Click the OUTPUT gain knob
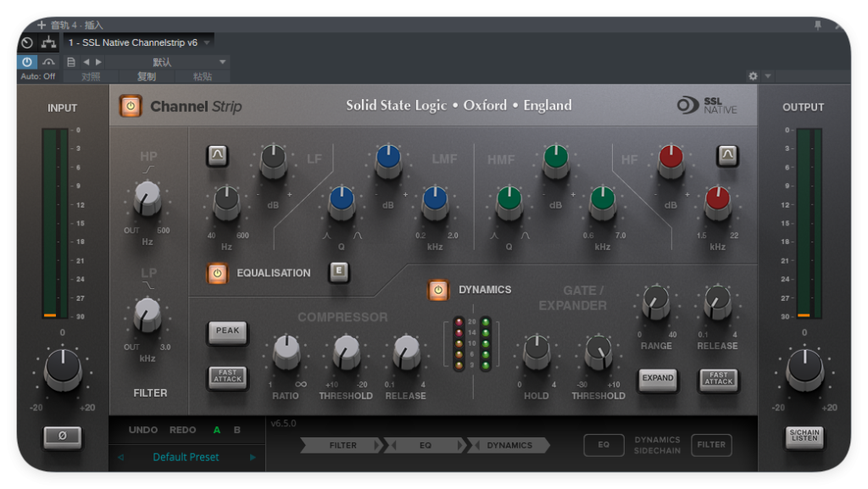The height and width of the screenshot is (489, 868). [805, 369]
